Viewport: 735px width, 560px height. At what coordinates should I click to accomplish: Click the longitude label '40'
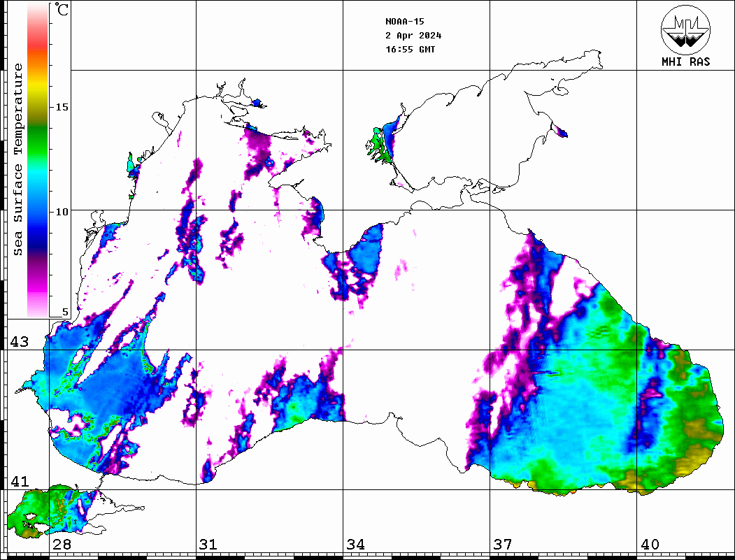650,545
